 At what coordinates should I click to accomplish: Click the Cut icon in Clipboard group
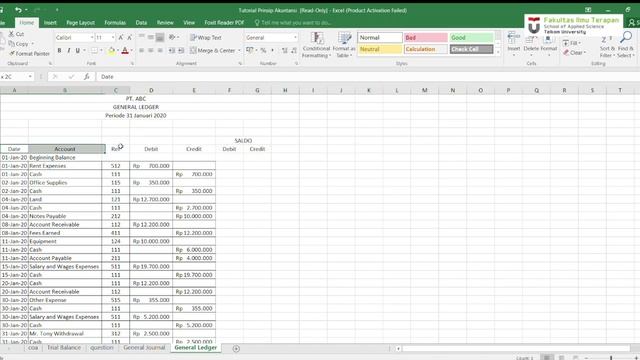pos(12,34)
